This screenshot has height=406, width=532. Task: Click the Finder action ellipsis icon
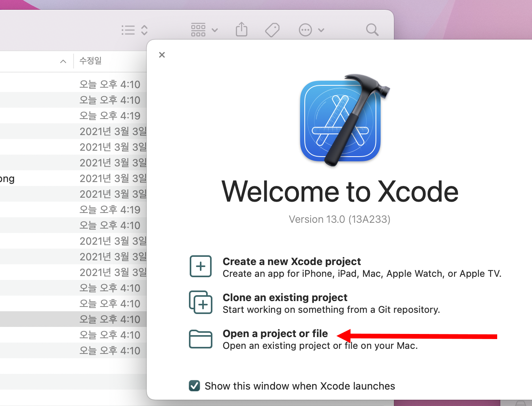(305, 30)
